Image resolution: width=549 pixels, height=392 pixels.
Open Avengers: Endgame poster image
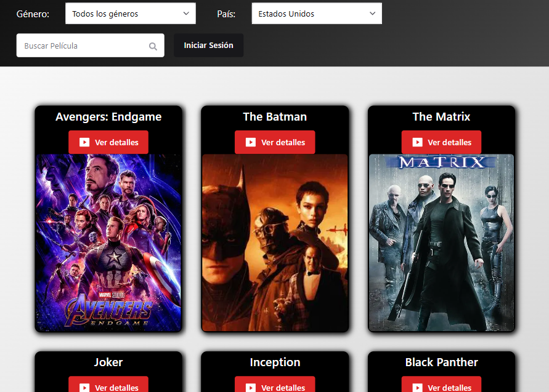pyautogui.click(x=108, y=243)
